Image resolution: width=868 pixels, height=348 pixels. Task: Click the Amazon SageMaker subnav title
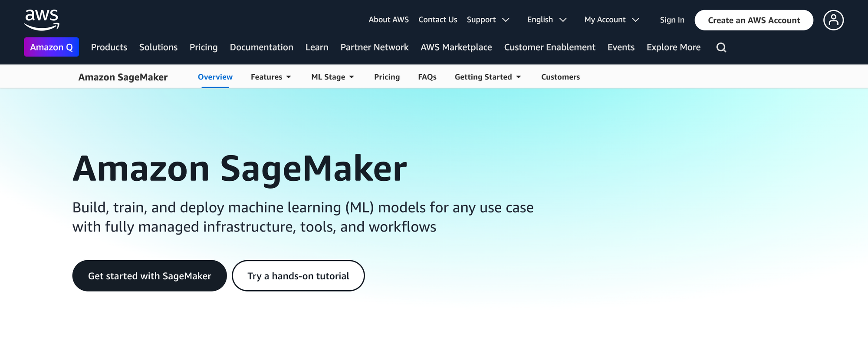(123, 77)
